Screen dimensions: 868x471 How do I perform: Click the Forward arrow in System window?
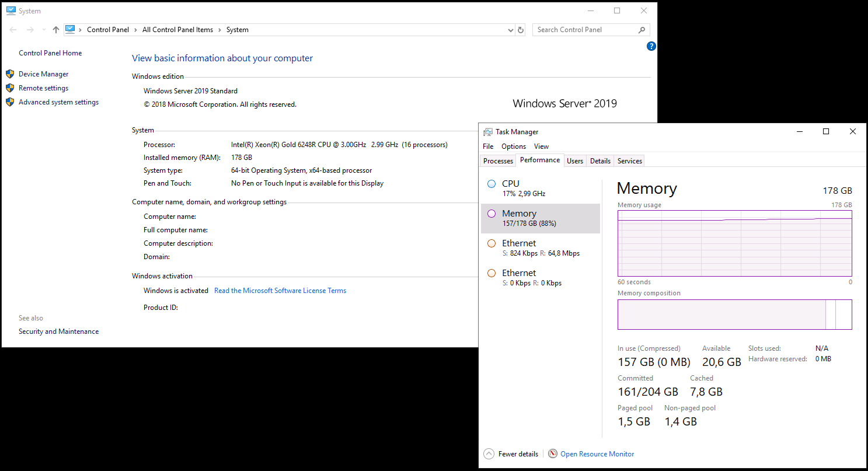click(30, 30)
